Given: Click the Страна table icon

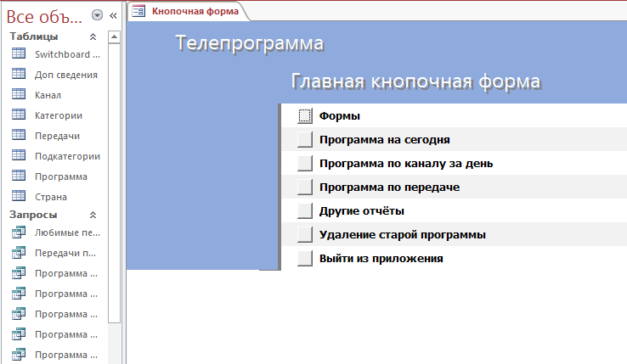Looking at the screenshot, I should (x=19, y=197).
